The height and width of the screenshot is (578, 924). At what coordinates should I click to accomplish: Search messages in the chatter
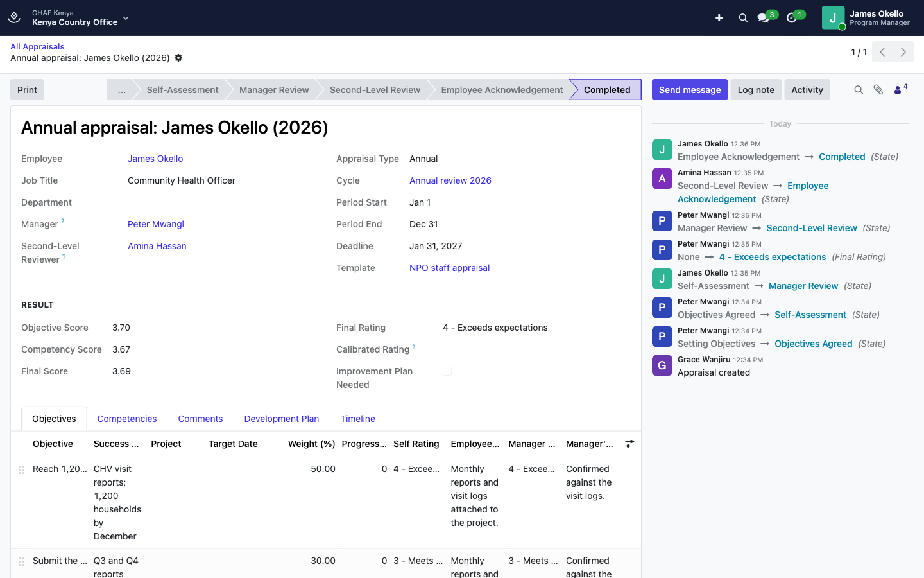(859, 90)
